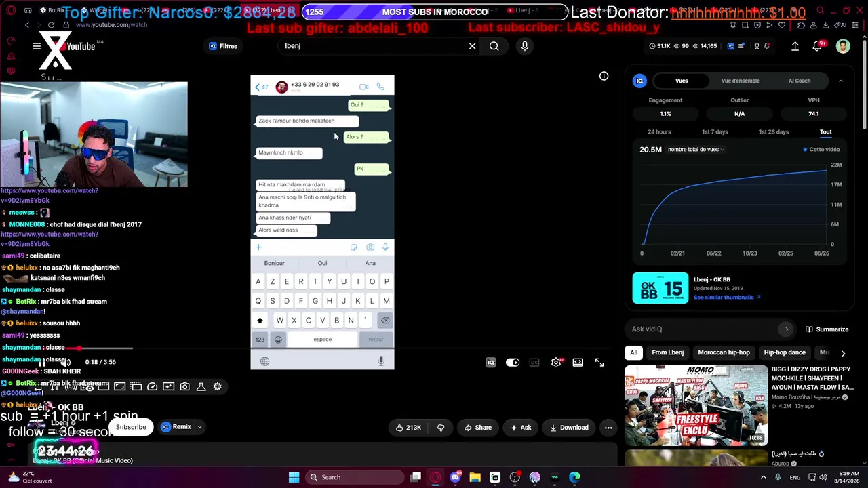Select the All filter chip

[x=633, y=352]
